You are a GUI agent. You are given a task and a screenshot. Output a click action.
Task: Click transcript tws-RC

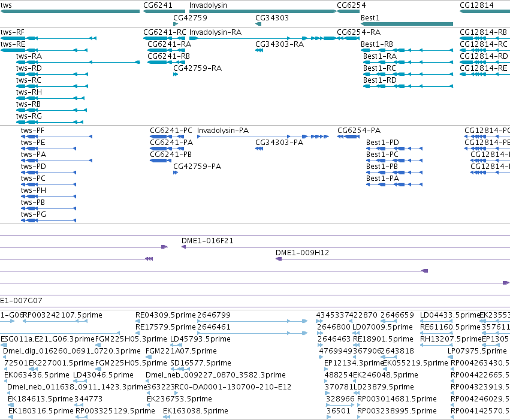pos(29,80)
